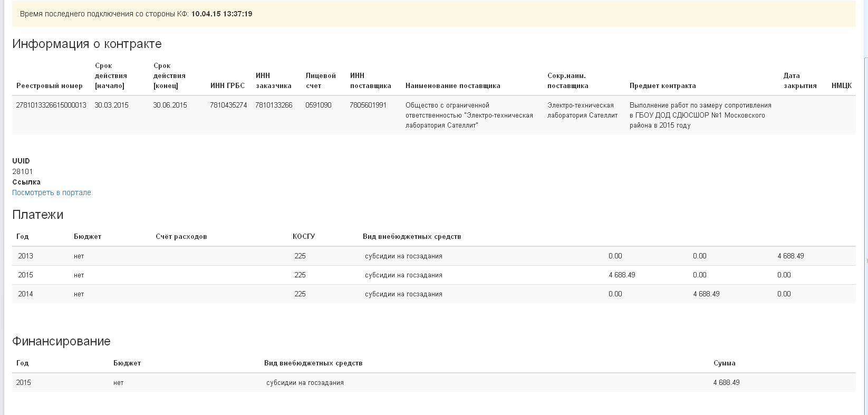This screenshot has height=415, width=868.
Task: Select the 'Информация о контракте' heading
Action: (87, 44)
